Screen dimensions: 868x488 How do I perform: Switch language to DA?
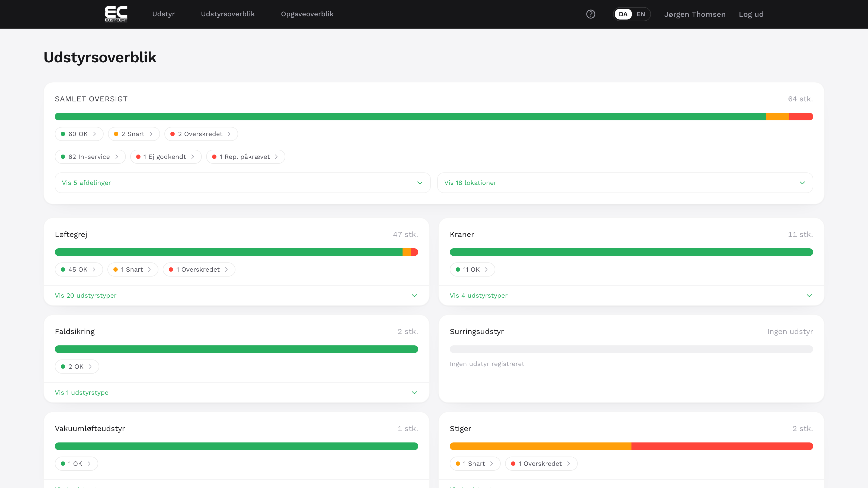coord(623,14)
